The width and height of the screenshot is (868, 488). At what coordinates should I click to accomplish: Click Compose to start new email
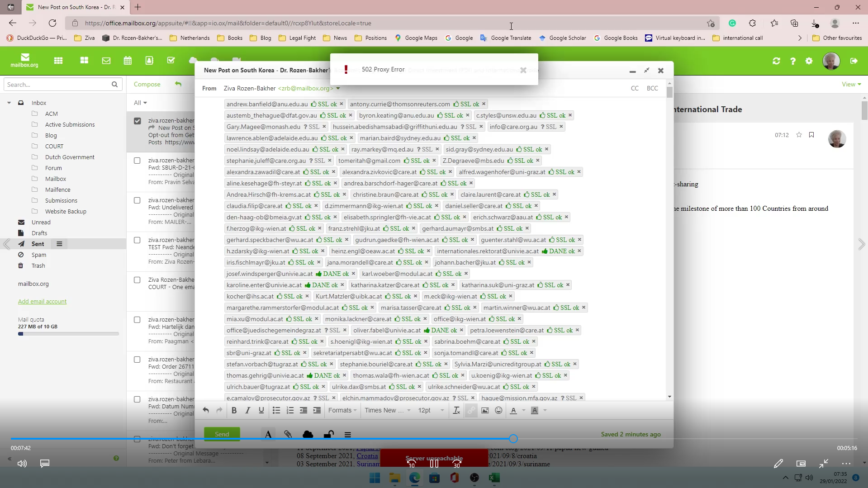(x=147, y=84)
